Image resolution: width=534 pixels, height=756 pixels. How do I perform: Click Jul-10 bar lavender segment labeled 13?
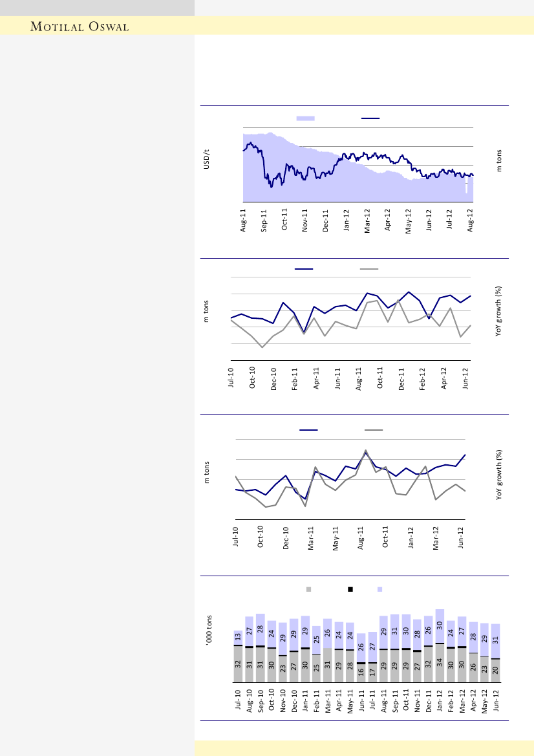pyautogui.click(x=238, y=637)
